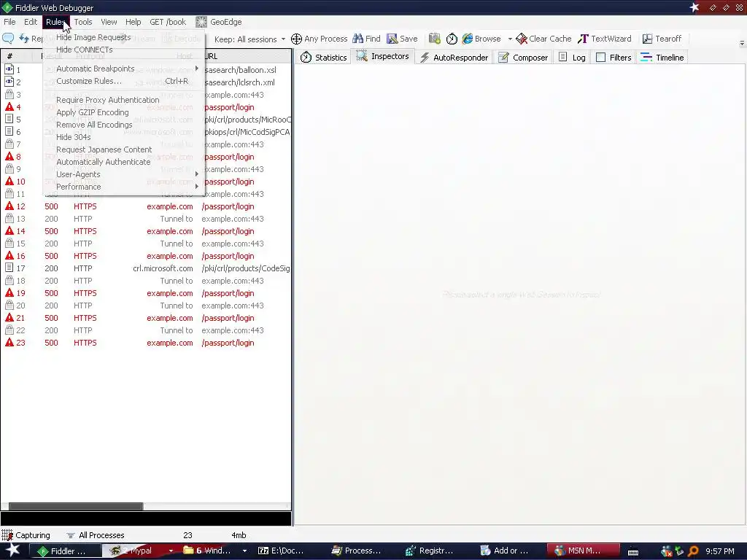
Task: Toggle Require Proxy Authentication option
Action: (x=124, y=100)
